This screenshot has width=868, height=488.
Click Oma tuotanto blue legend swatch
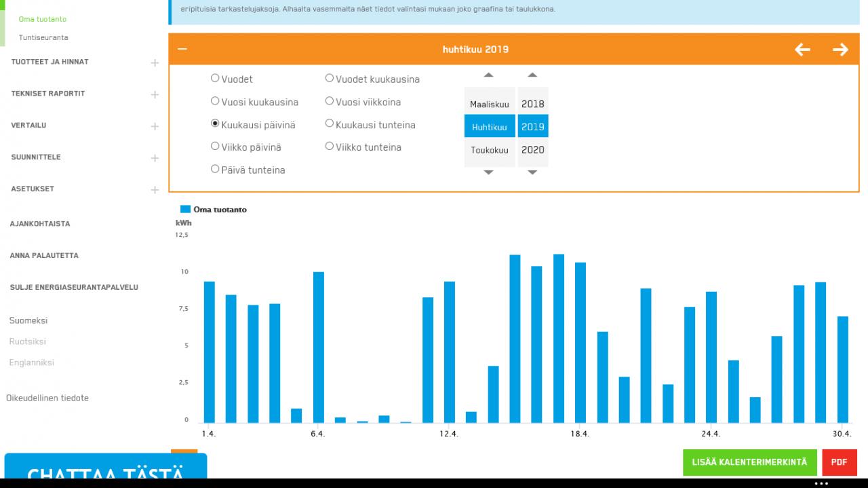click(x=185, y=210)
